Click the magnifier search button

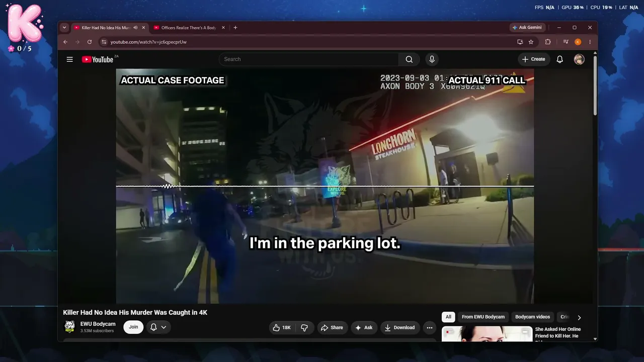(x=409, y=59)
